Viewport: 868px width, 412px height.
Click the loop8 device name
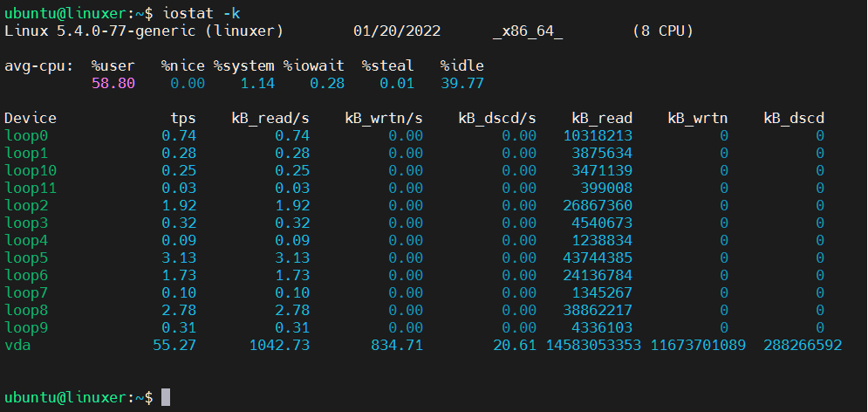tap(26, 310)
